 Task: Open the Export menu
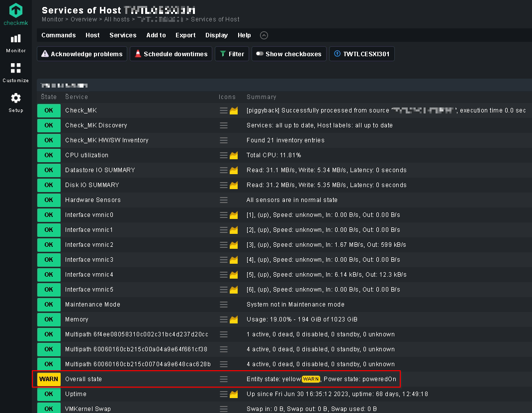[185, 35]
